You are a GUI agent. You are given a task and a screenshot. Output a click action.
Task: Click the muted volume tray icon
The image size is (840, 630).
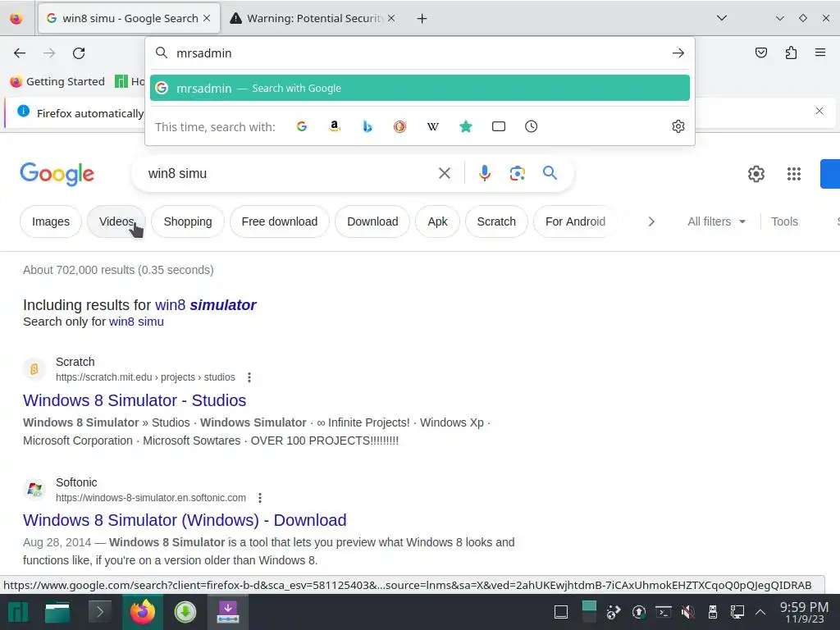coord(688,612)
